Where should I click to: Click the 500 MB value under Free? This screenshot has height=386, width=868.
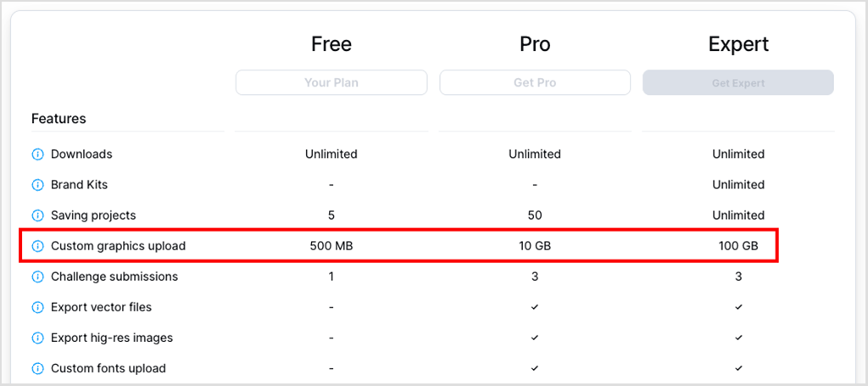pyautogui.click(x=331, y=246)
